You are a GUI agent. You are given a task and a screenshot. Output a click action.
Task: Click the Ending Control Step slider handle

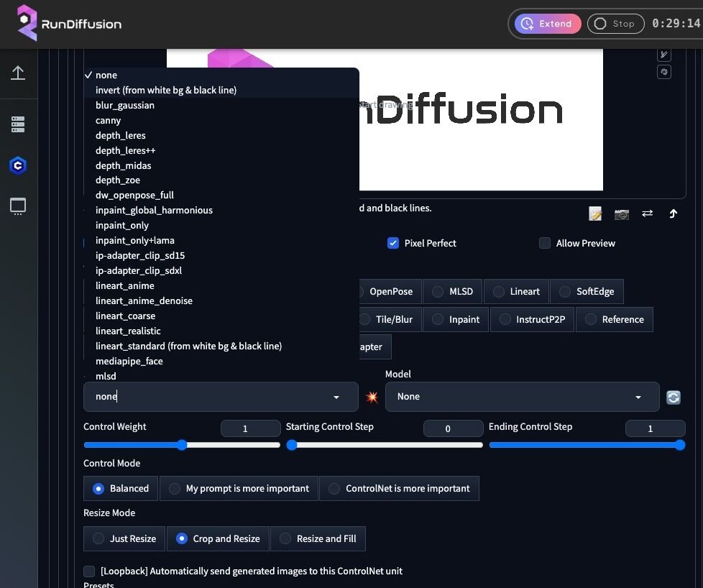680,445
